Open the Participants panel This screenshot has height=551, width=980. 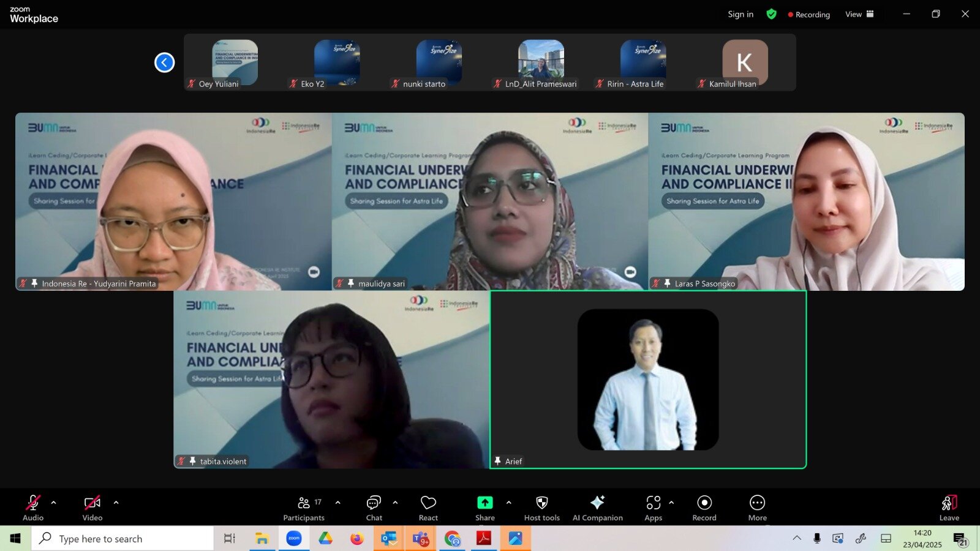(304, 508)
